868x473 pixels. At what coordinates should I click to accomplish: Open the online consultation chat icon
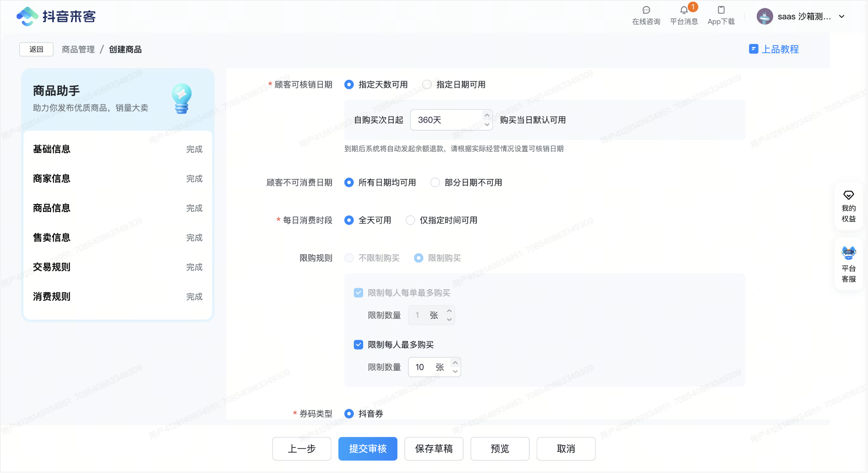646,10
